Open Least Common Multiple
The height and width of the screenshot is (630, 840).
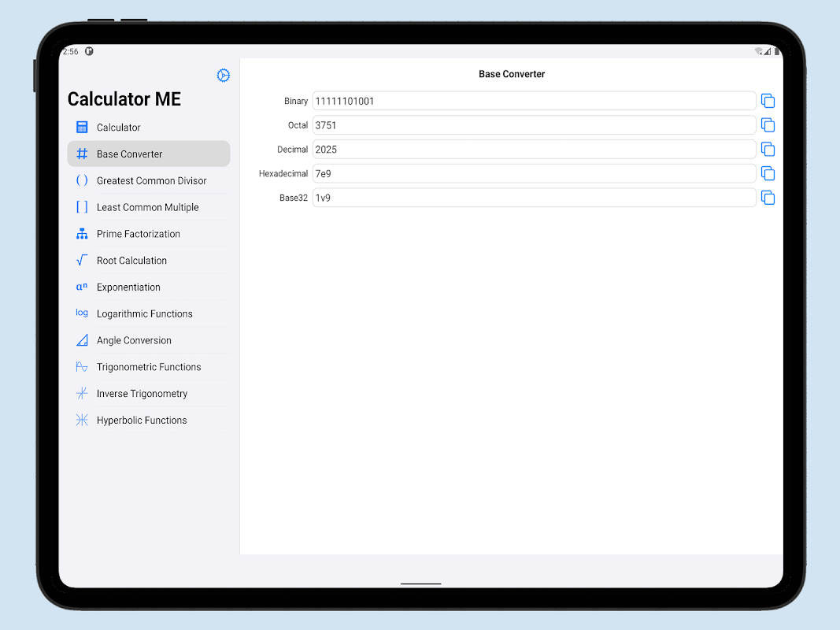(149, 207)
